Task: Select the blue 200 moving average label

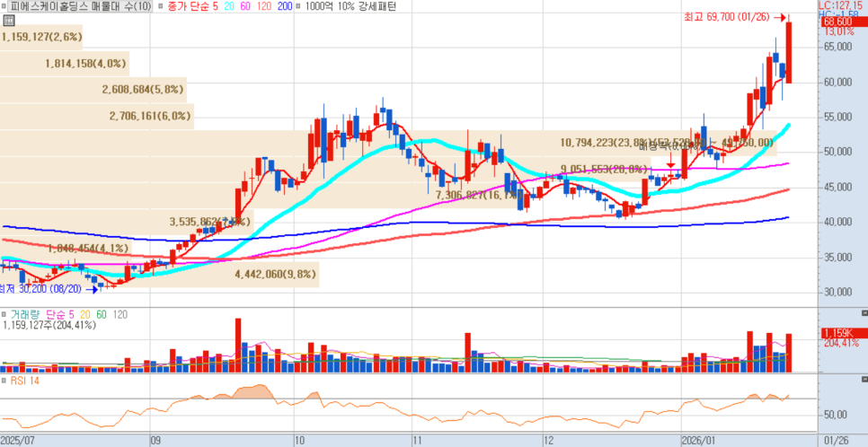Action: click(x=283, y=6)
